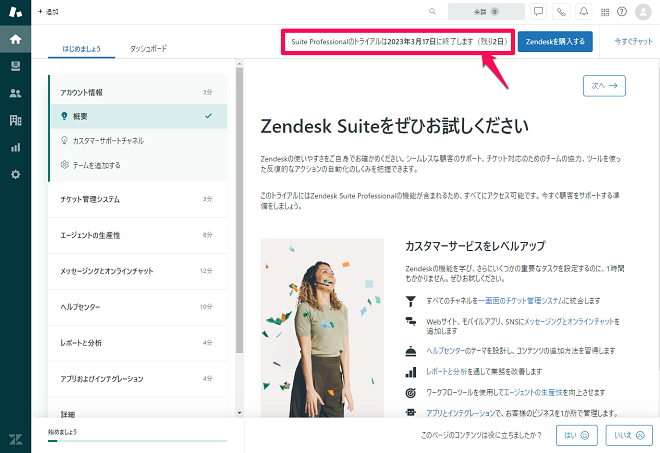Screen dimensions: 660x453
Task: Click the 今すぐチャット link
Action: (633, 41)
